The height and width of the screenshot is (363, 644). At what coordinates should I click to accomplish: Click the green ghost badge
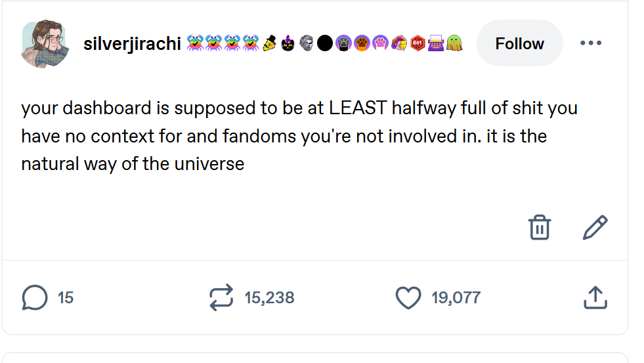[454, 44]
